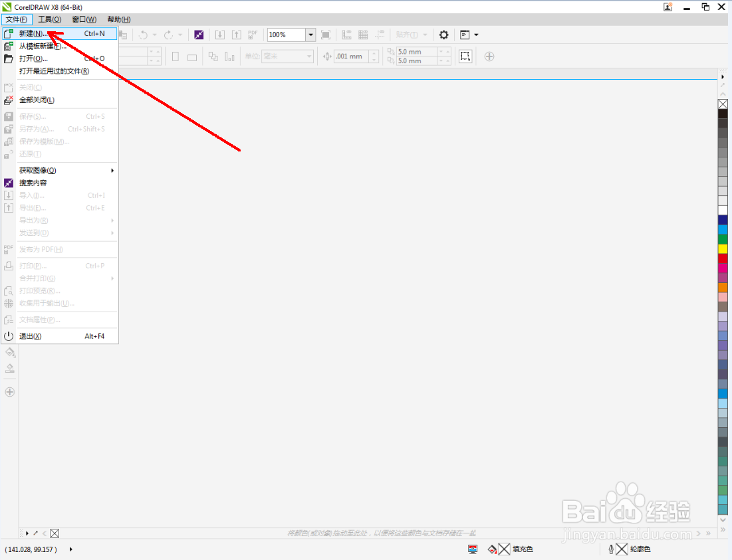Click the user account icon in the title bar
This screenshot has width=732, height=560.
coord(668,7)
